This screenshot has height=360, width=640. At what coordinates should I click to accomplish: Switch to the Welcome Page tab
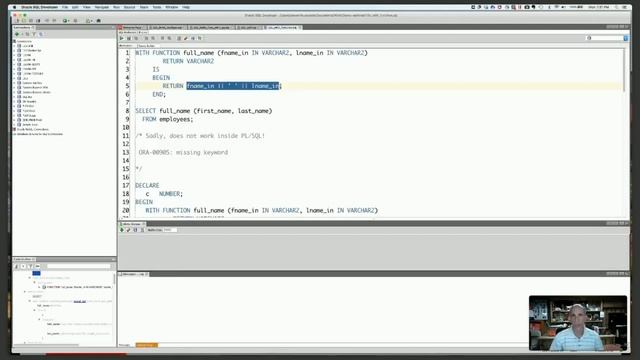132,27
